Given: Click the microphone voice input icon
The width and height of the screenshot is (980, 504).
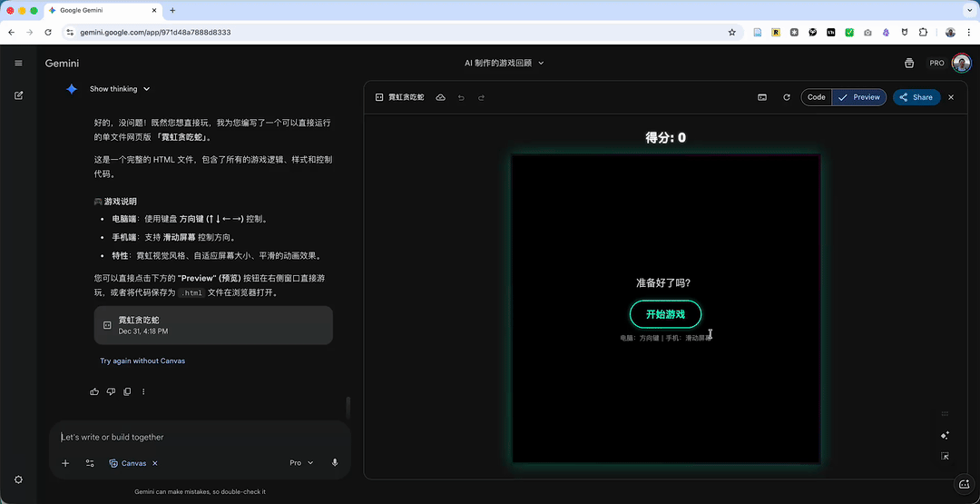Looking at the screenshot, I should [x=335, y=463].
